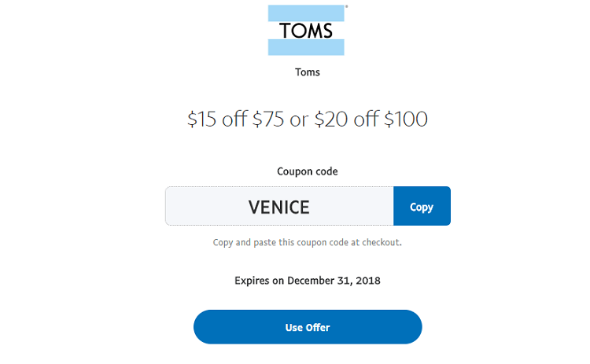Click the TOMS logo image
The height and width of the screenshot is (364, 590).
point(306,30)
